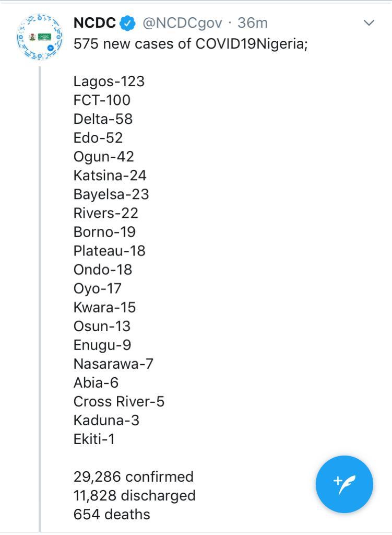Tap the 11,828 discharged text
The height and width of the screenshot is (535, 392).
(135, 495)
